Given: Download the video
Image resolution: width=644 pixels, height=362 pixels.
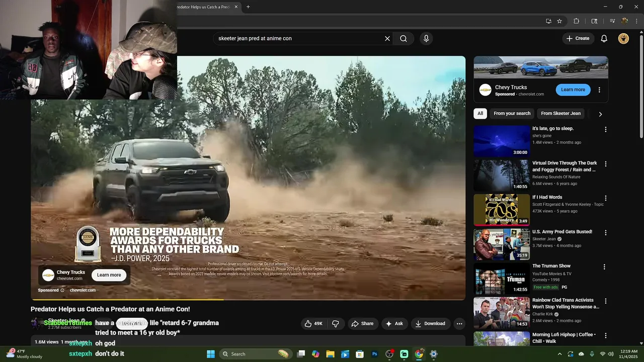Looking at the screenshot, I should [430, 324].
